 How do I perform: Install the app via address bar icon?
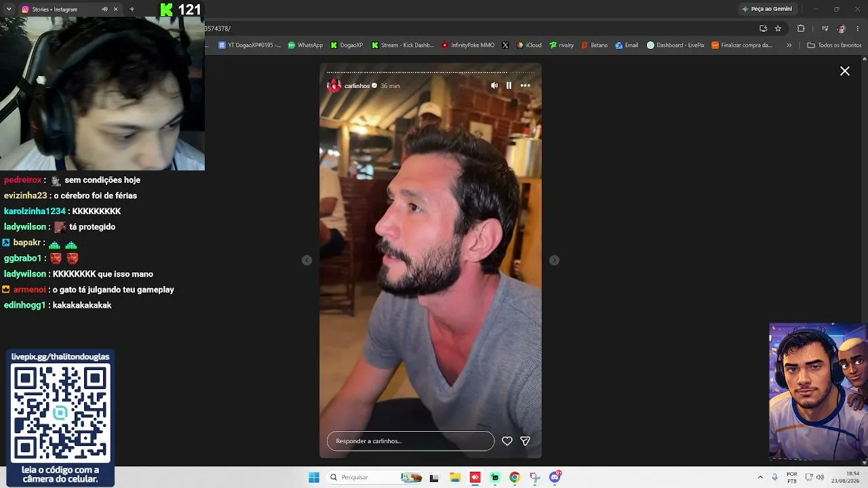tap(763, 28)
